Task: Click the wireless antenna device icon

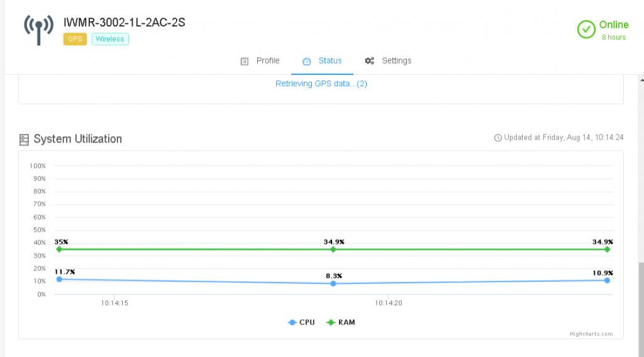Action: pos(39,30)
